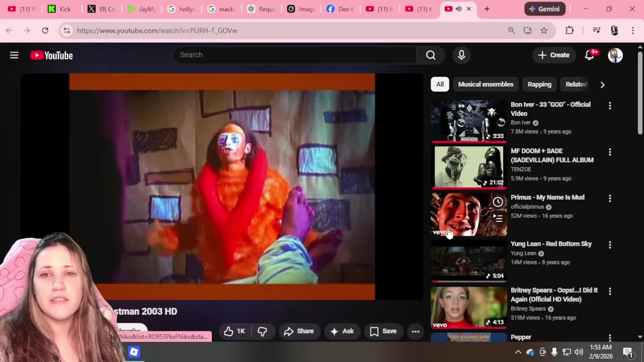
Task: Click Yung Lean video thumbnail
Action: tap(469, 261)
